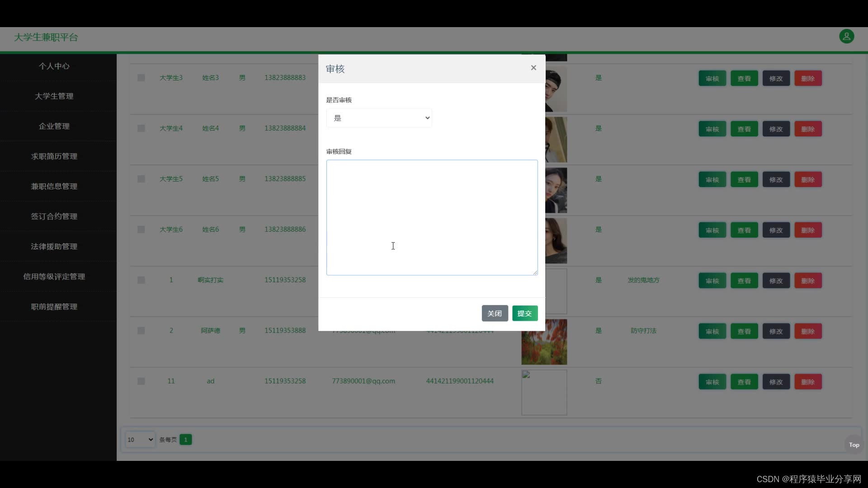Open 大学生管理 in the sidebar
The width and height of the screenshot is (868, 488).
[54, 96]
